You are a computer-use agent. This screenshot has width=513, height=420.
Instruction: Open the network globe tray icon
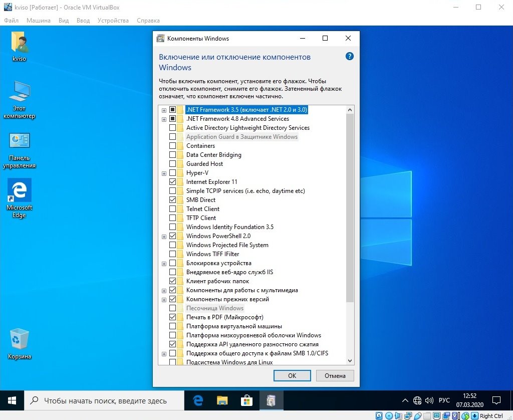[x=417, y=400]
